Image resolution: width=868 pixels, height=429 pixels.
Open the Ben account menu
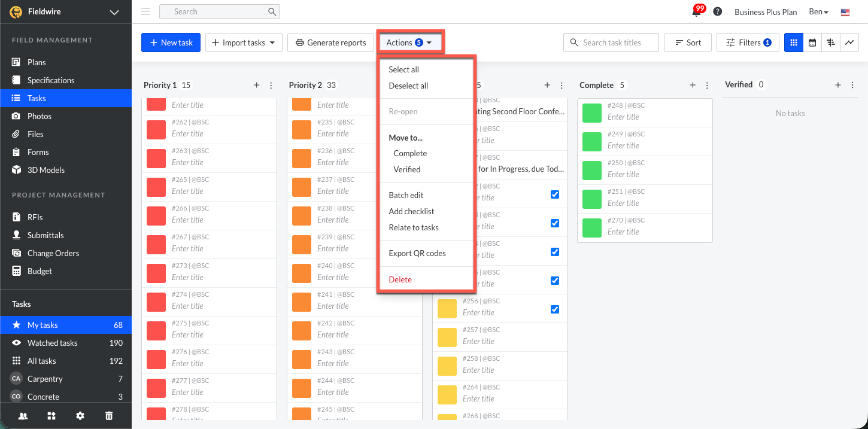(x=818, y=12)
